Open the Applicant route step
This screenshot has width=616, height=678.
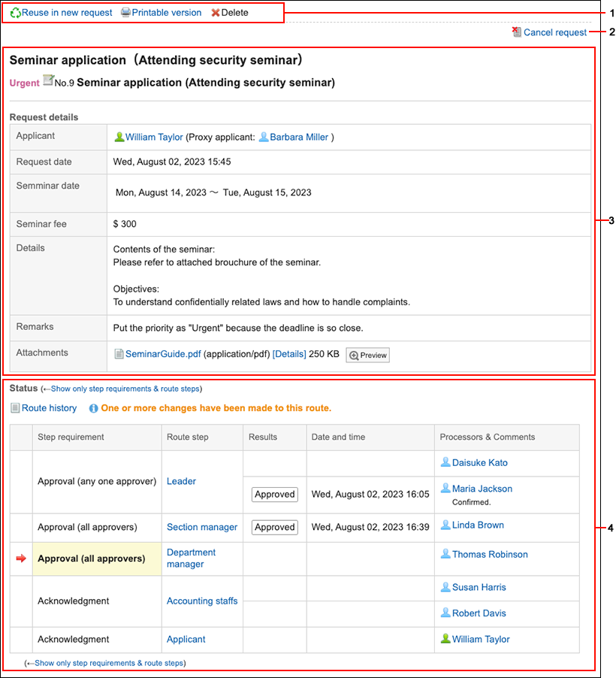click(x=186, y=639)
